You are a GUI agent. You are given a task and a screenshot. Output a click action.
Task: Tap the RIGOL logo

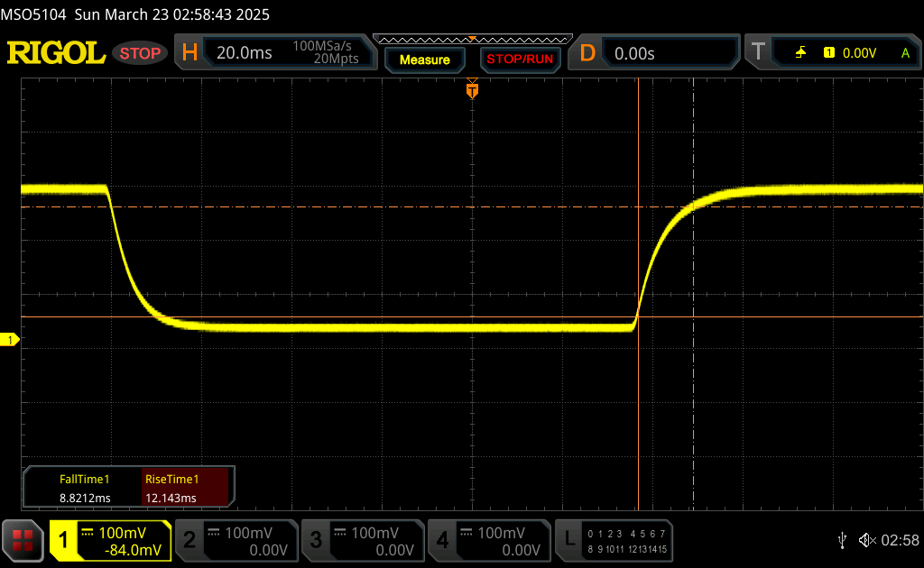[x=56, y=53]
